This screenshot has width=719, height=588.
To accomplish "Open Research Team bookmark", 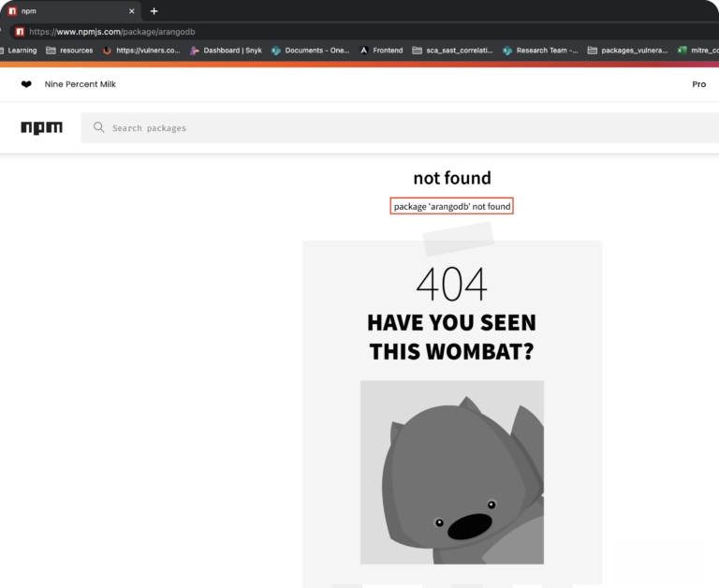I will 540,51.
